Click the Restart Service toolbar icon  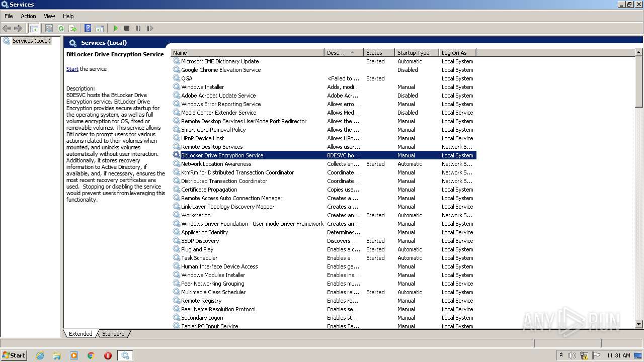click(x=150, y=28)
